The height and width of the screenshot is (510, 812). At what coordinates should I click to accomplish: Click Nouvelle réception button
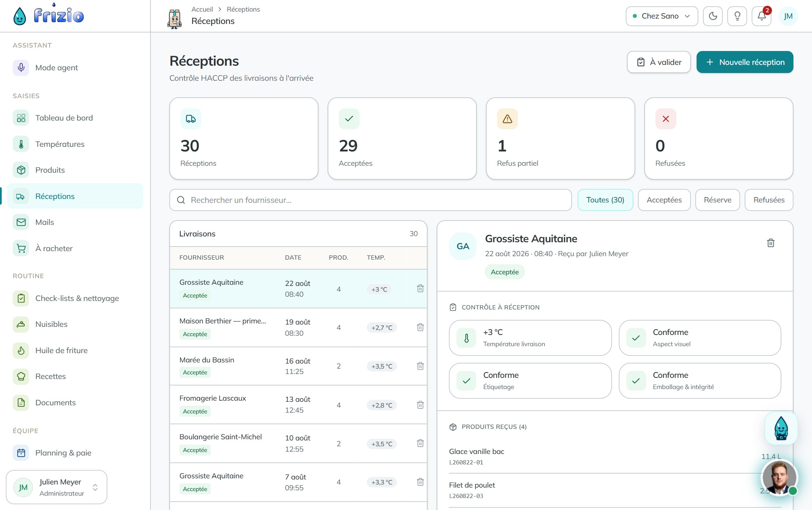coord(745,62)
